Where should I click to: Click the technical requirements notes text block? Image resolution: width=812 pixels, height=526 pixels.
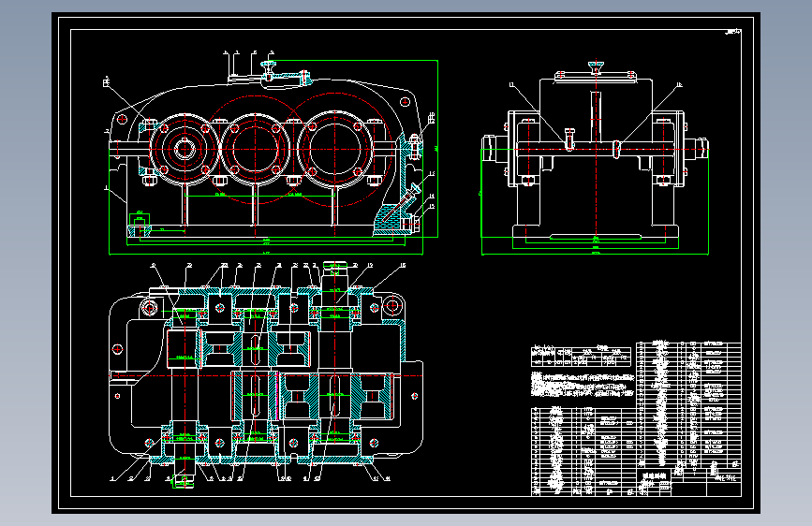pos(583,384)
